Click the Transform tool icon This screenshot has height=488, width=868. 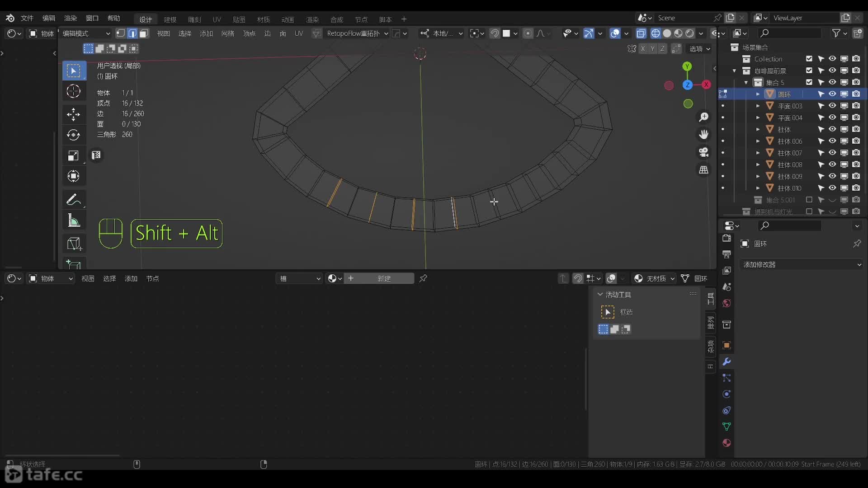[x=73, y=176]
